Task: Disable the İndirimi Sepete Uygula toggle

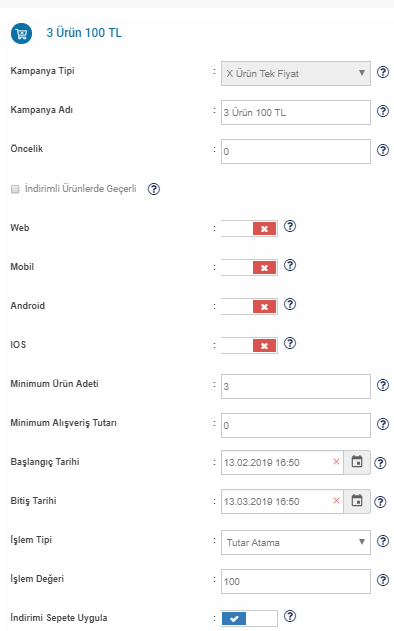Action: point(249,618)
